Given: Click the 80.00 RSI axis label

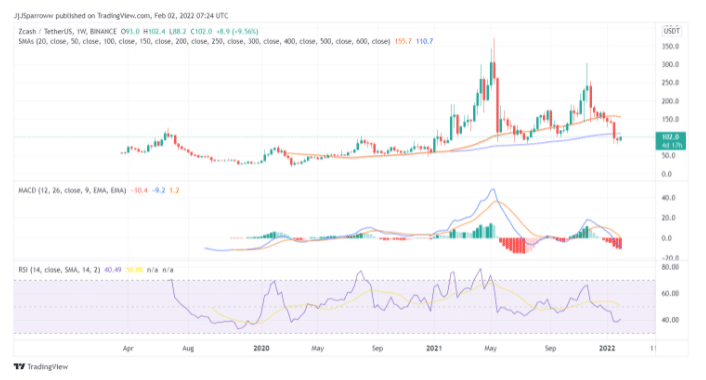Looking at the screenshot, I should [x=670, y=267].
